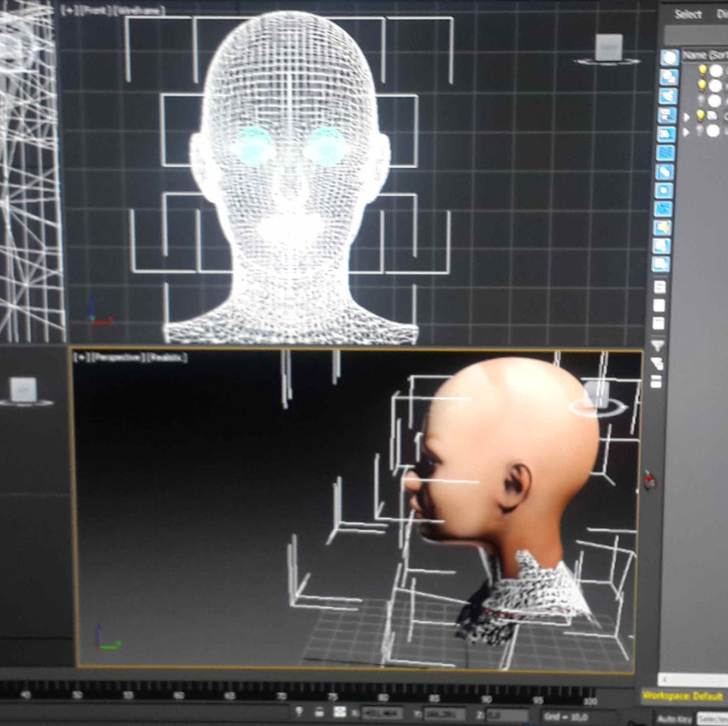The image size is (728, 726).
Task: Click Z coordinate input field
Action: coord(507,715)
